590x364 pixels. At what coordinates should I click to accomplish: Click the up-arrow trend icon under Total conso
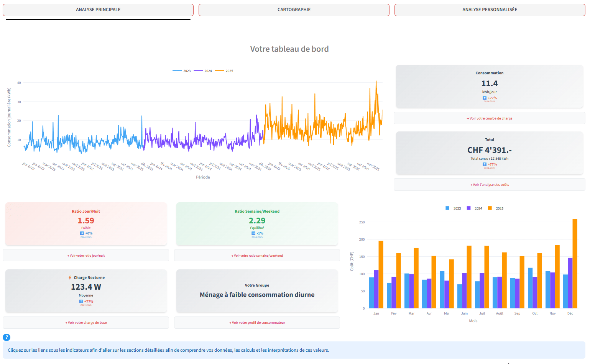click(485, 164)
